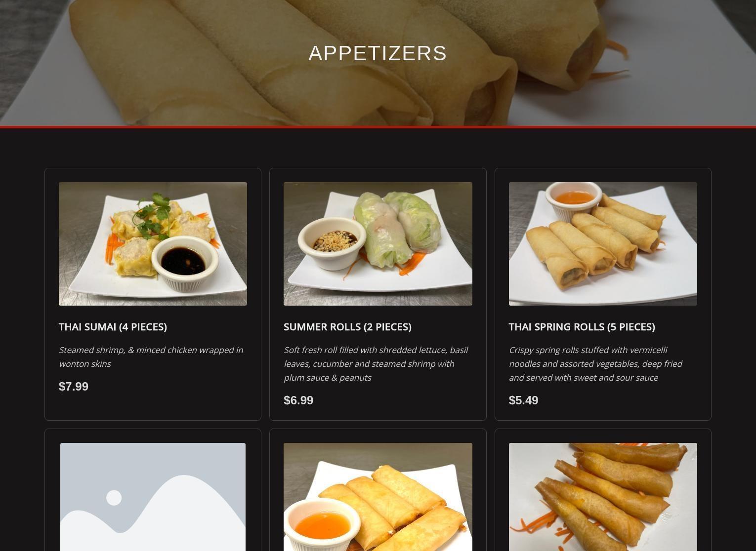This screenshot has height=551, width=756.
Task: Click the $7.99 price
Action: pos(74,387)
